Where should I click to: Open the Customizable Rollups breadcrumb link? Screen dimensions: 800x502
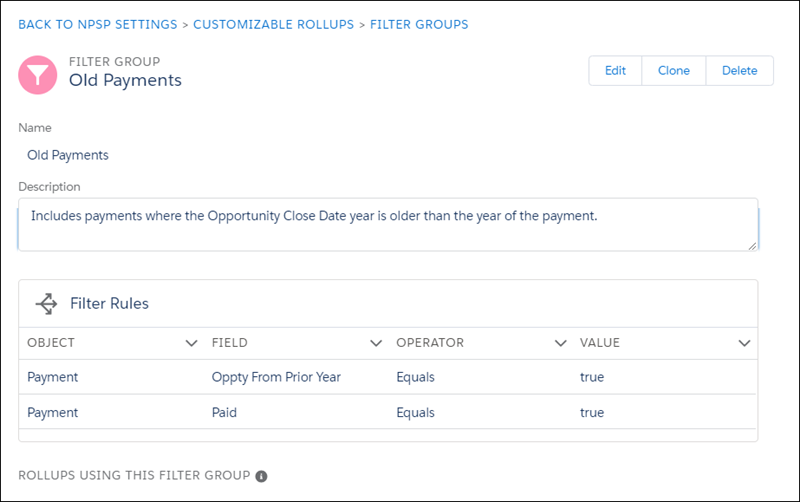273,24
